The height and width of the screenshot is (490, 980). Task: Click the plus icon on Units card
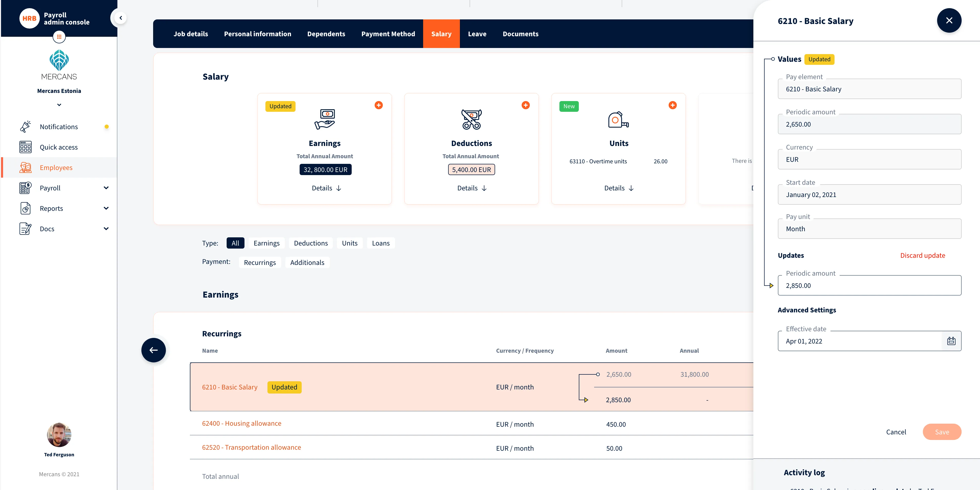[x=672, y=105]
